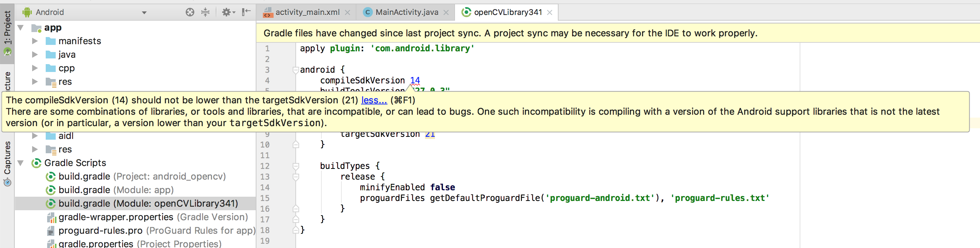The width and height of the screenshot is (980, 248).
Task: Click the less... link in tooltip
Action: coord(374,100)
